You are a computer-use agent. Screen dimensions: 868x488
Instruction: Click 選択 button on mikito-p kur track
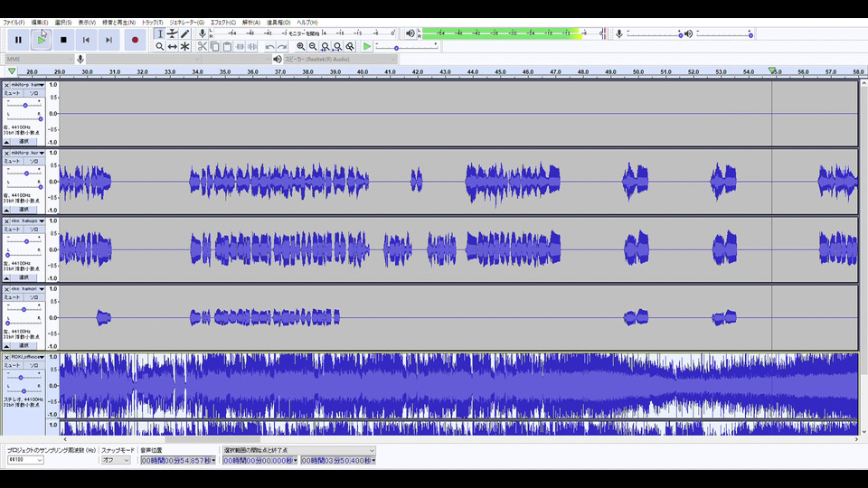(24, 210)
